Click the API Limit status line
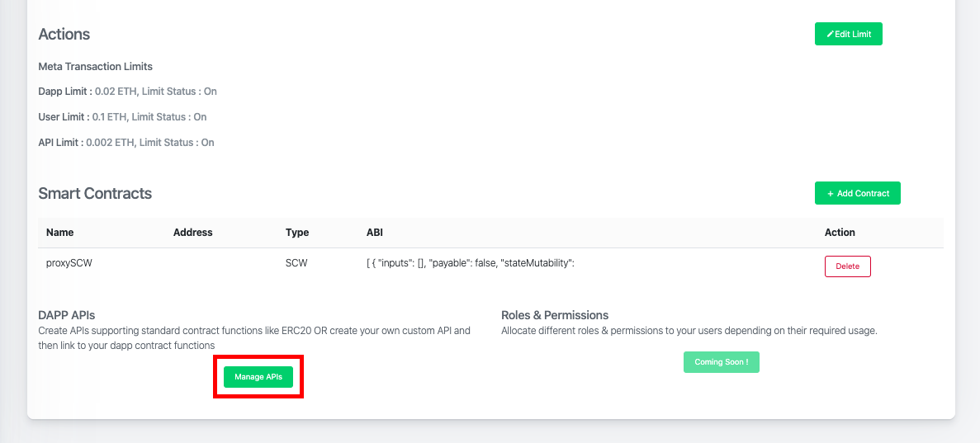 [126, 143]
